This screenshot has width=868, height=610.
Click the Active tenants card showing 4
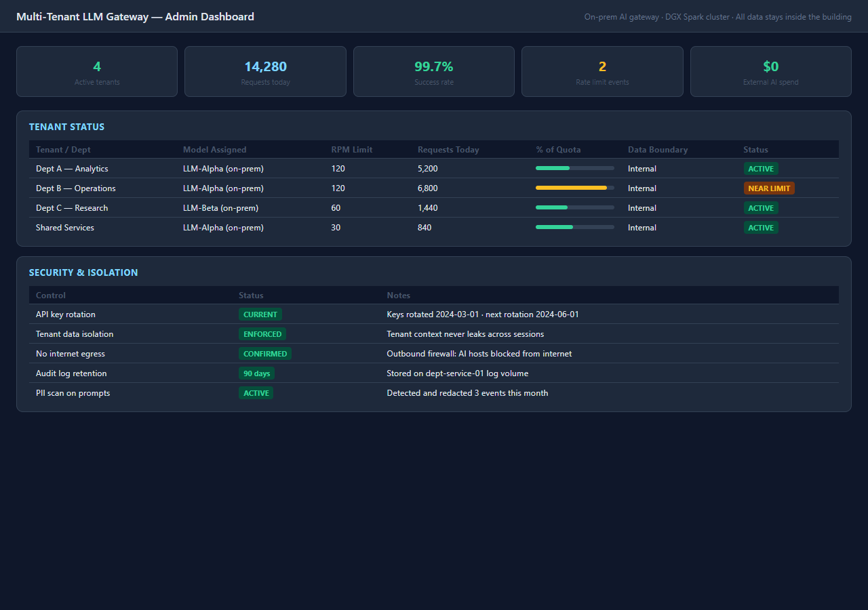point(97,71)
